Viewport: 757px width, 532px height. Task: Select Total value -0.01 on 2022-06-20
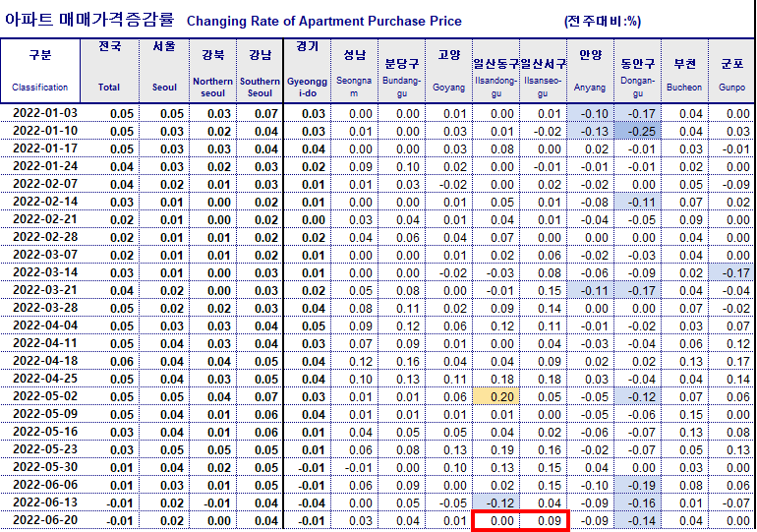click(x=109, y=520)
